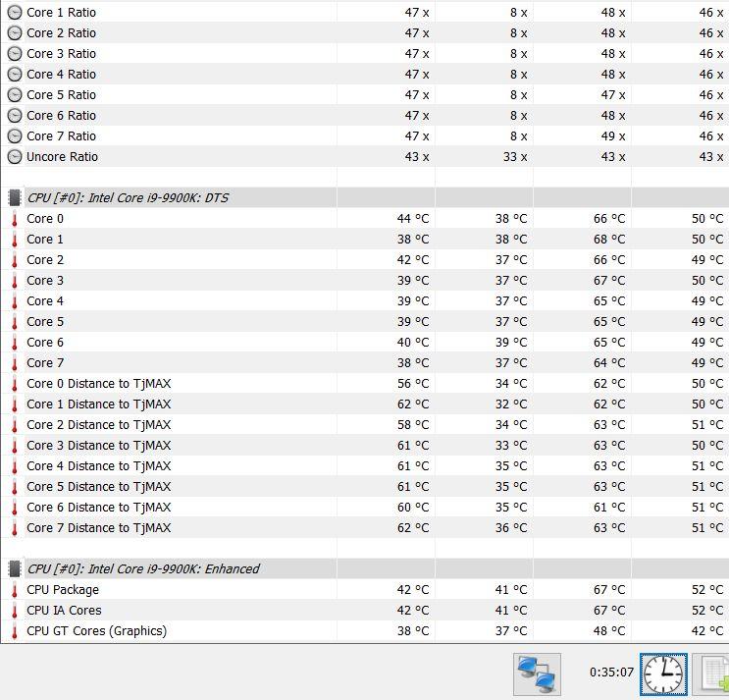
Task: Click the clock icon of Uncore Ratio
Action: (15, 157)
